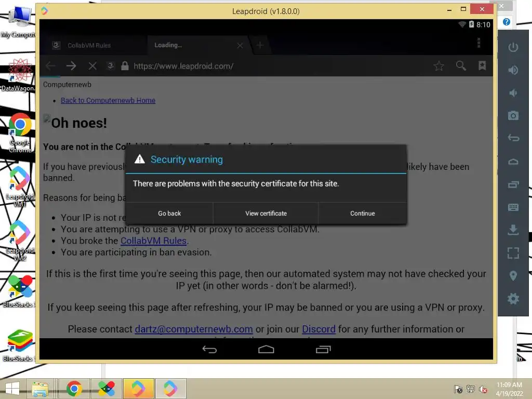Open Leapdroid VM1 desktop shortcut
Screen dimensions: 532x399
pyautogui.click(x=20, y=187)
